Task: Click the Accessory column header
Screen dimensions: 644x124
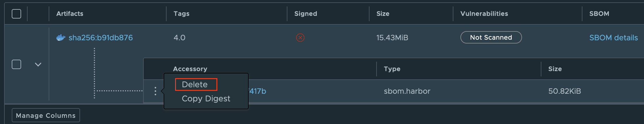Action: [x=190, y=69]
